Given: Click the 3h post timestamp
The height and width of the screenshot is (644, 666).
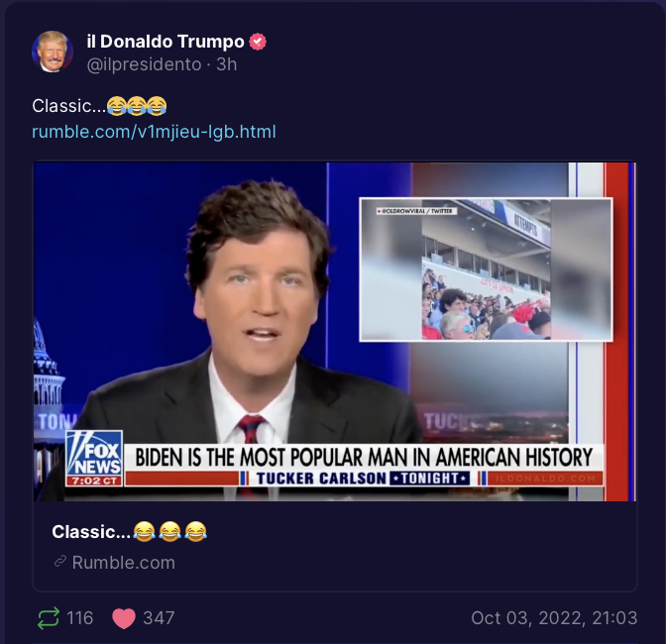Looking at the screenshot, I should coord(226,64).
